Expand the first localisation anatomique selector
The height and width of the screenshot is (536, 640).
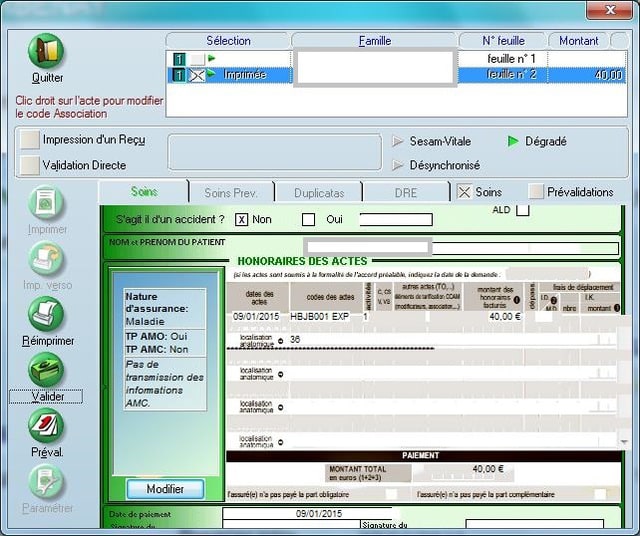coord(280,341)
